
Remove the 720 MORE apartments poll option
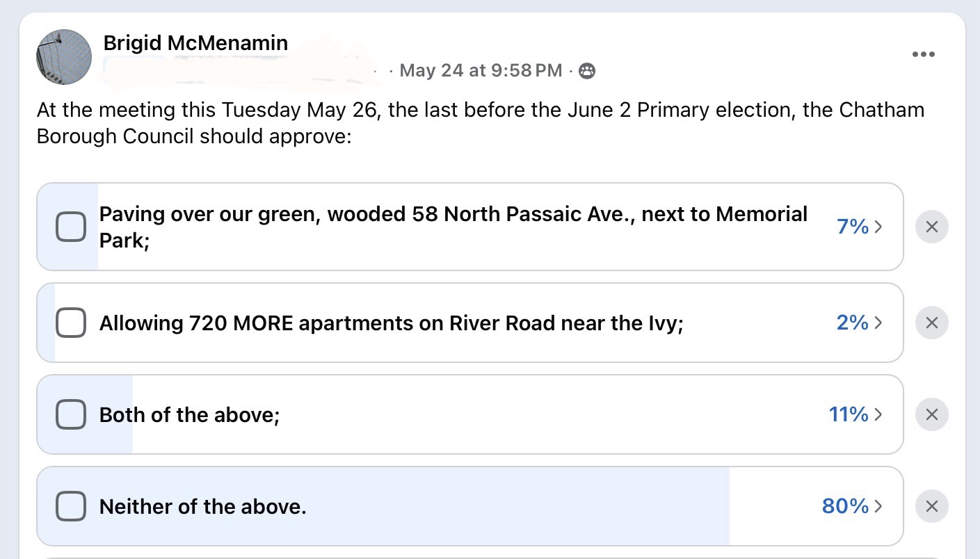coord(932,323)
